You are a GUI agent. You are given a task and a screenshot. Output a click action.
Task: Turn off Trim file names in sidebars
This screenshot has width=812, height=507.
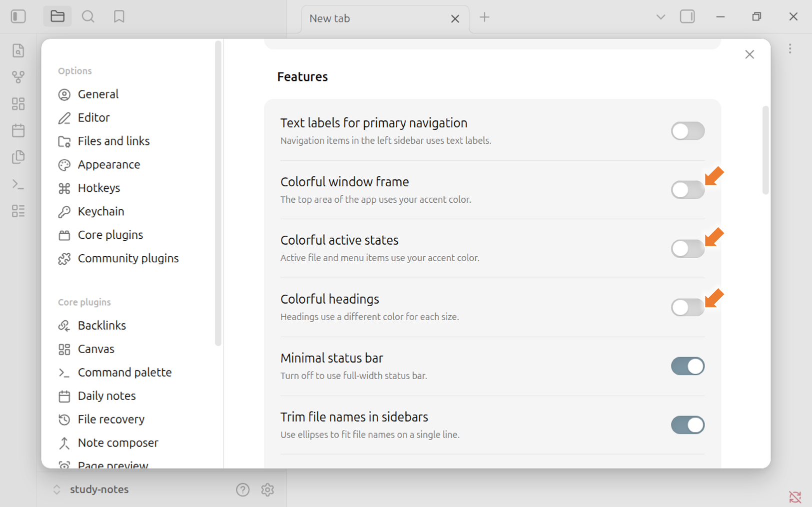point(688,425)
